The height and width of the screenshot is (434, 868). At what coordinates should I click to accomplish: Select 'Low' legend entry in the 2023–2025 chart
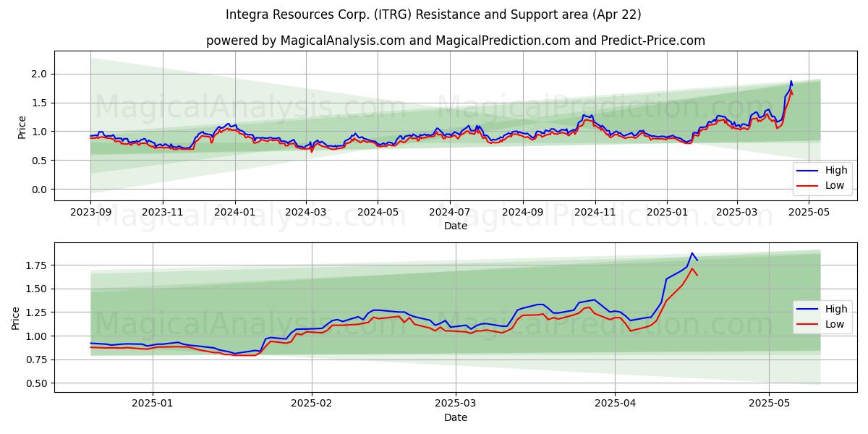click(822, 185)
